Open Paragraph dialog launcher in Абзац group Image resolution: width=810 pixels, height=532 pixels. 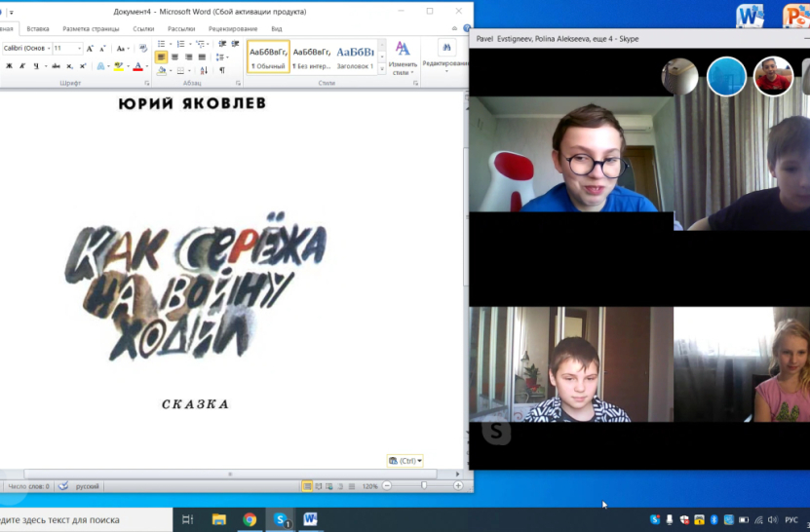[x=238, y=83]
